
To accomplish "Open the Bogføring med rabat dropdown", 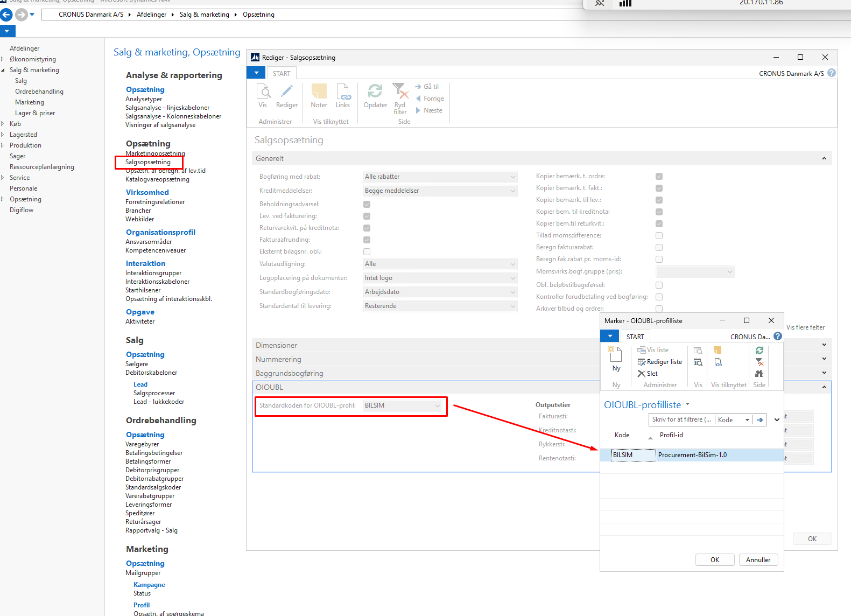I will [x=440, y=177].
